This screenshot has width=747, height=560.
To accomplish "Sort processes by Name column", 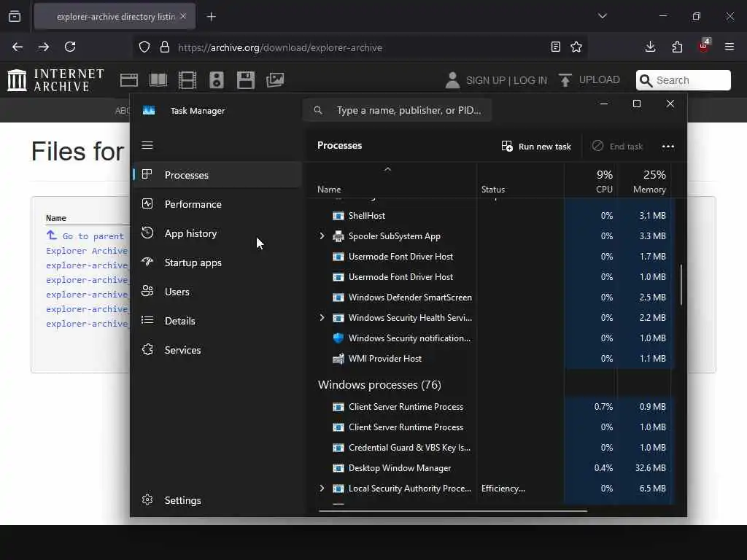I will (x=329, y=189).
